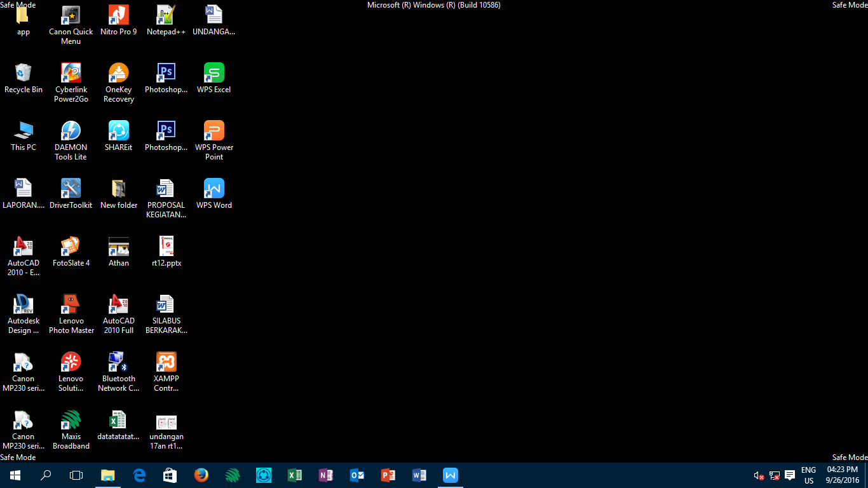Click the FotoSlate 4 icon
Image resolution: width=868 pixels, height=488 pixels.
point(71,252)
